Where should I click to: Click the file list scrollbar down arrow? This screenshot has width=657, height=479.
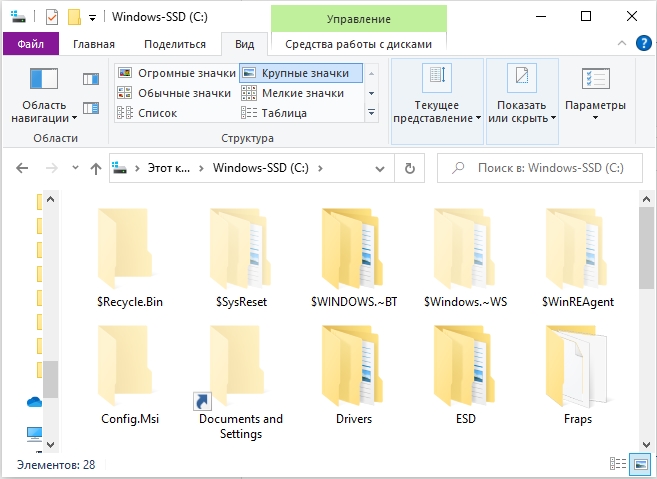point(646,444)
